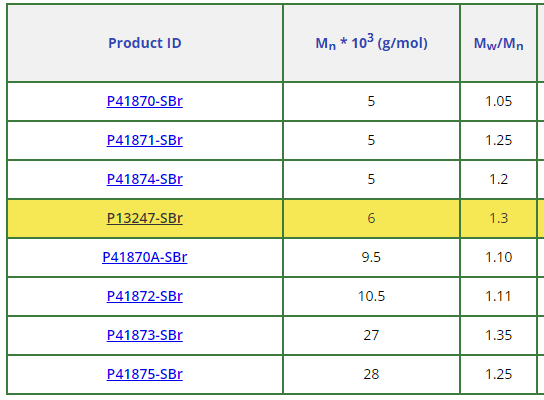544x400 pixels.
Task: Open the P41872-SBr product link
Action: 145,296
